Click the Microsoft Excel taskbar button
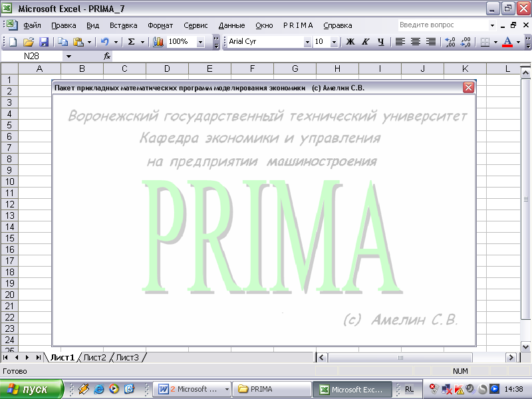 click(352, 389)
